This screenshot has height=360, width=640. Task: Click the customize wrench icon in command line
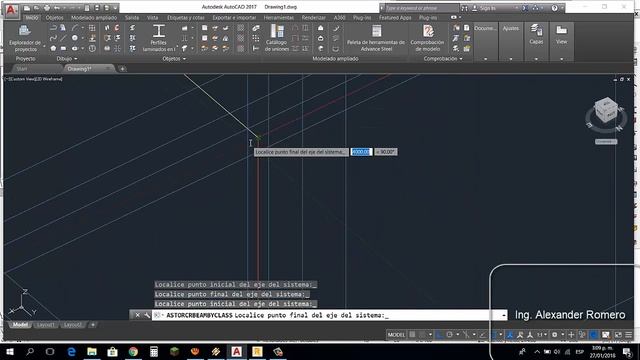click(x=147, y=315)
